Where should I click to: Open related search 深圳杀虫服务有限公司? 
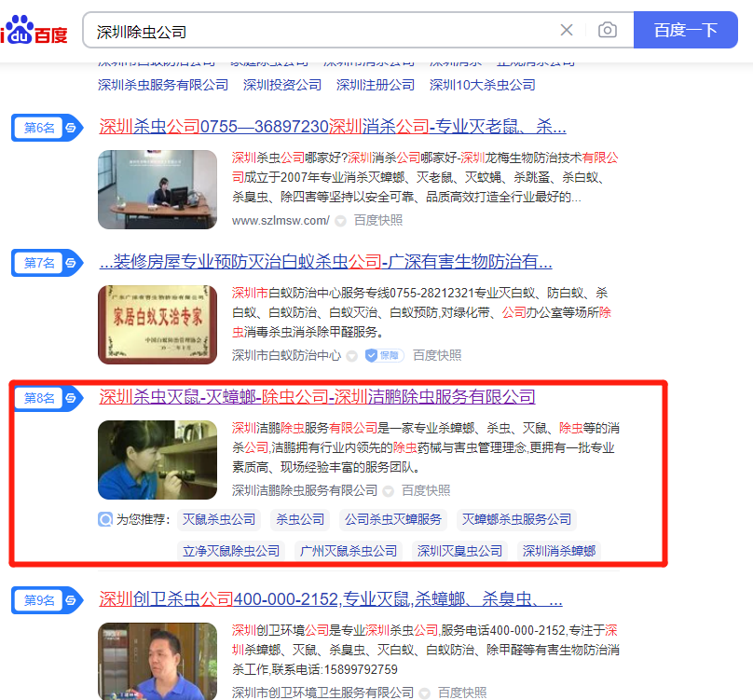coord(163,85)
